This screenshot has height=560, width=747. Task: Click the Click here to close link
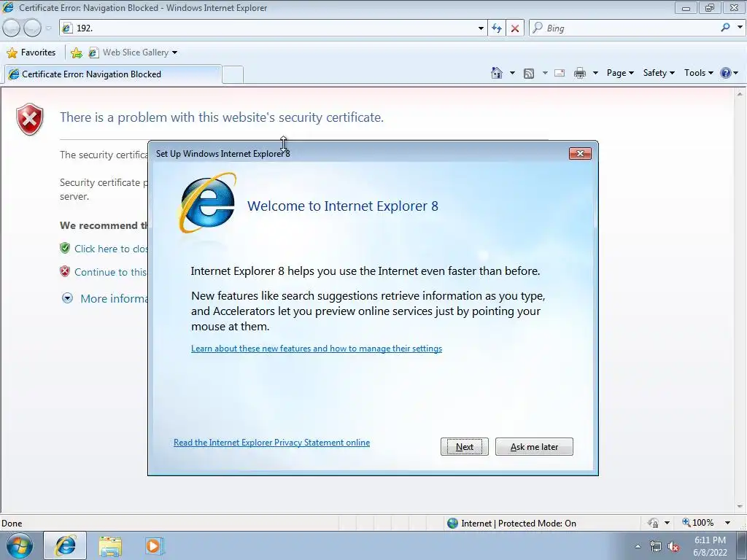pyautogui.click(x=111, y=249)
